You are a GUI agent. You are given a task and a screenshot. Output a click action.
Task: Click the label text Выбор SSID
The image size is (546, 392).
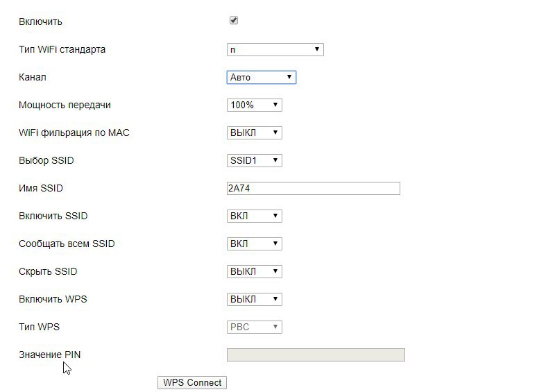pyautogui.click(x=46, y=160)
